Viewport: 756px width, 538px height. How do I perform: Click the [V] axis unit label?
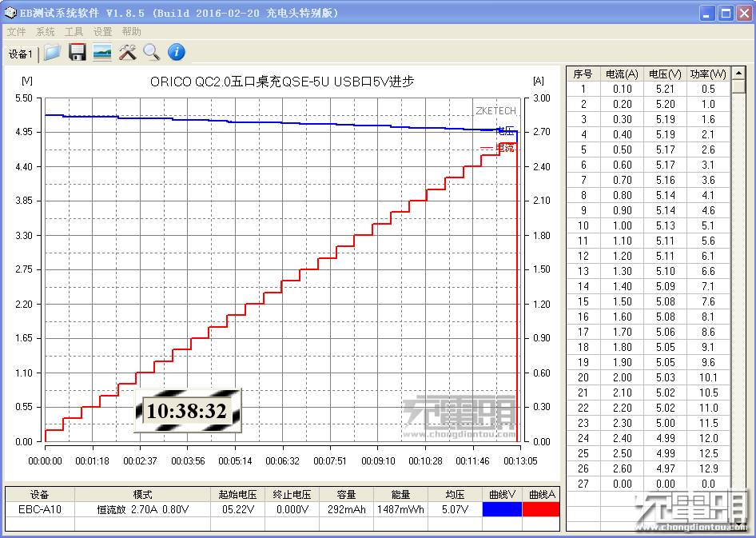(27, 81)
